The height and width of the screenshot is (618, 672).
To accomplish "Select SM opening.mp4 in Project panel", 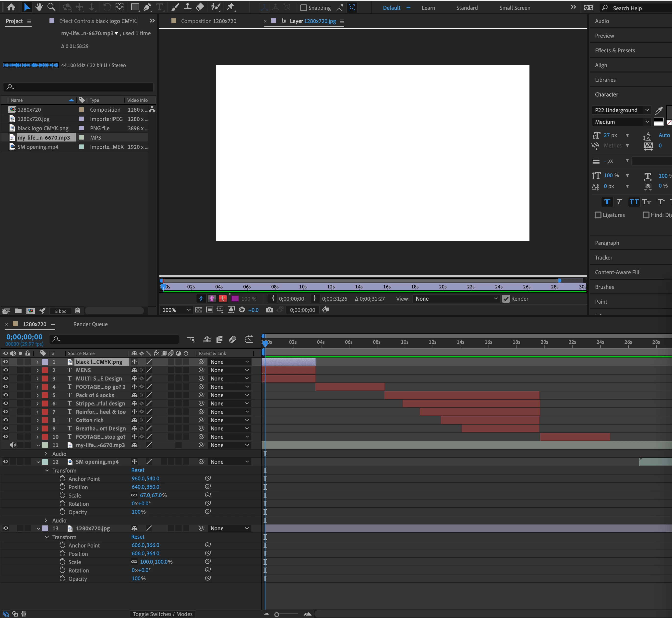I will click(x=38, y=147).
